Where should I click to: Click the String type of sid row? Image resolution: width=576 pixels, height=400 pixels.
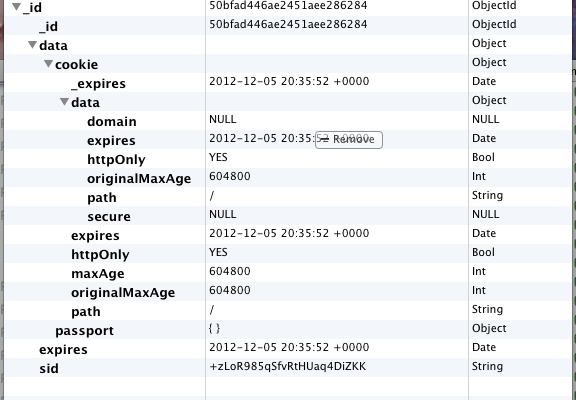(487, 366)
